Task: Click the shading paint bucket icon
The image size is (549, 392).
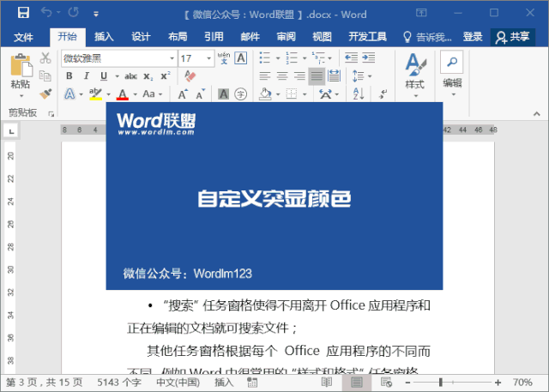Action: (x=265, y=93)
